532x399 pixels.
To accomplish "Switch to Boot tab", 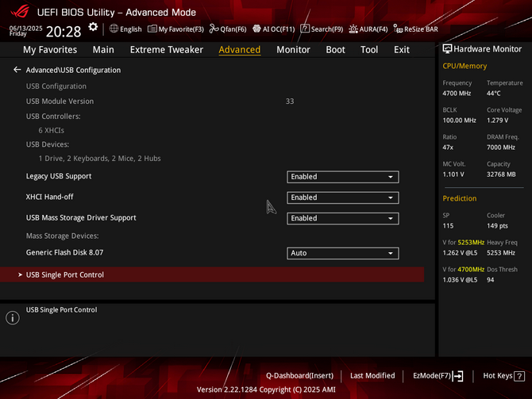I will tap(335, 50).
